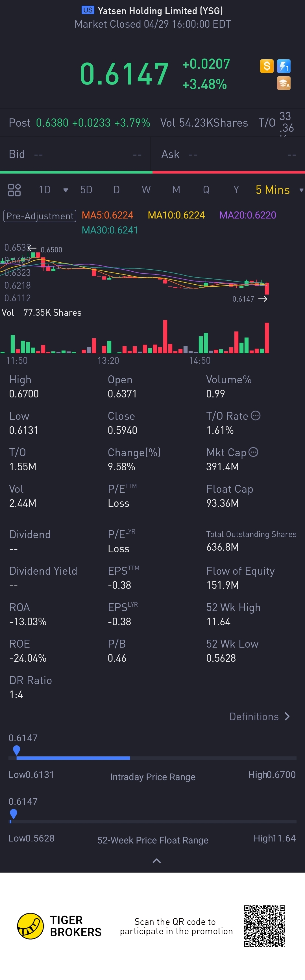
Task: Tap the info icon beside Mkt Cap
Action: 253,452
